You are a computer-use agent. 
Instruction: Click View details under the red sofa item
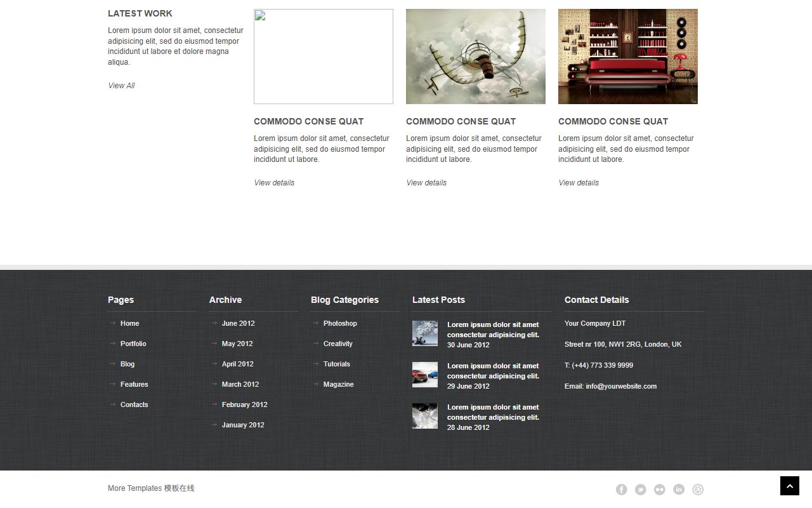point(579,183)
